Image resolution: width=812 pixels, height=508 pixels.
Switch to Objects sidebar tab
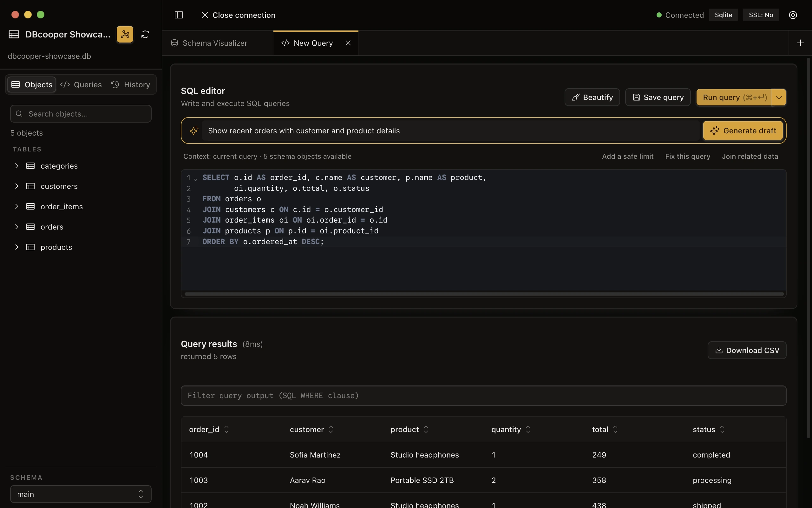pos(31,84)
